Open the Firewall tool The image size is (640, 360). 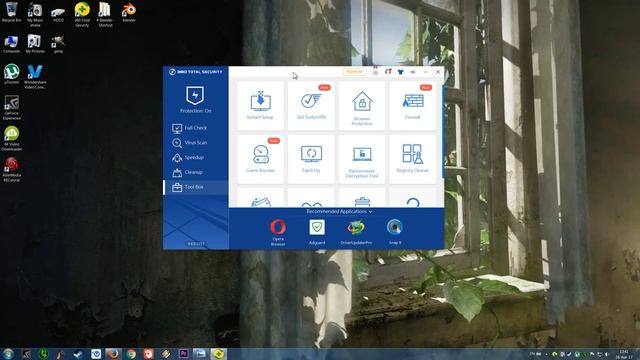(413, 106)
